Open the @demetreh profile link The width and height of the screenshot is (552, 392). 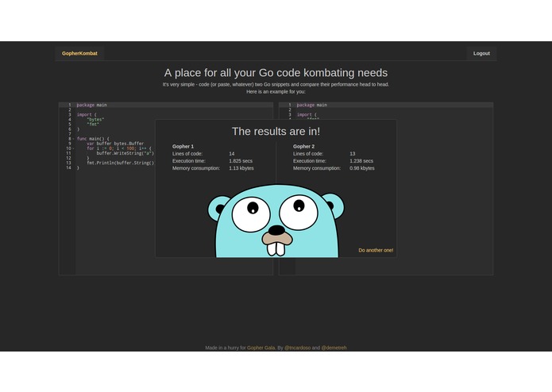tap(334, 348)
